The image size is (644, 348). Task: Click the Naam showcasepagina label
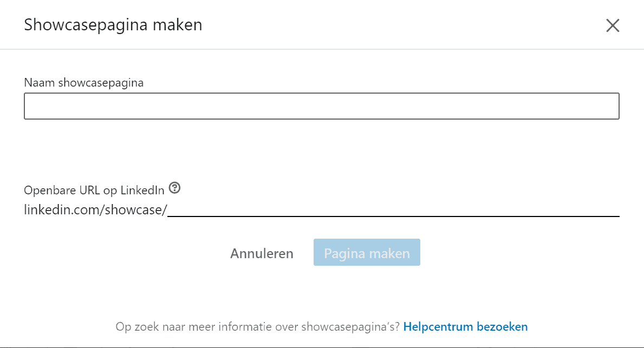point(84,83)
